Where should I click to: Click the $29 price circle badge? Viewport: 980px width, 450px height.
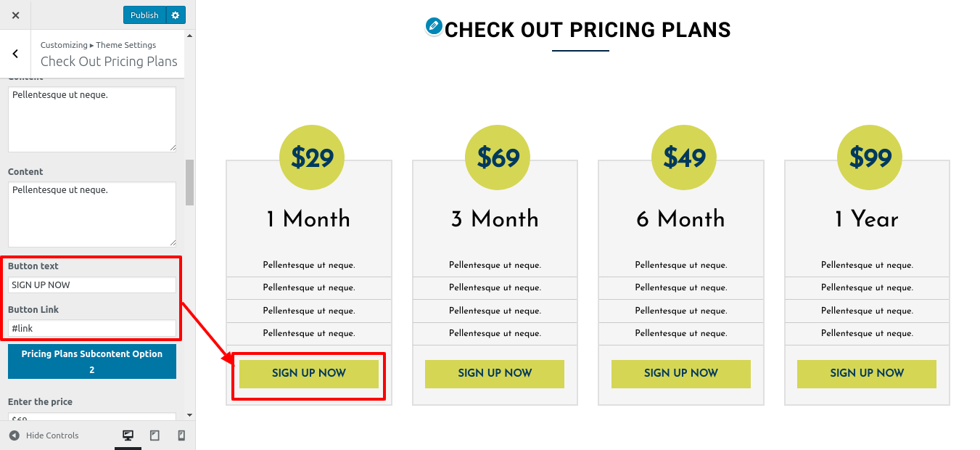[312, 157]
